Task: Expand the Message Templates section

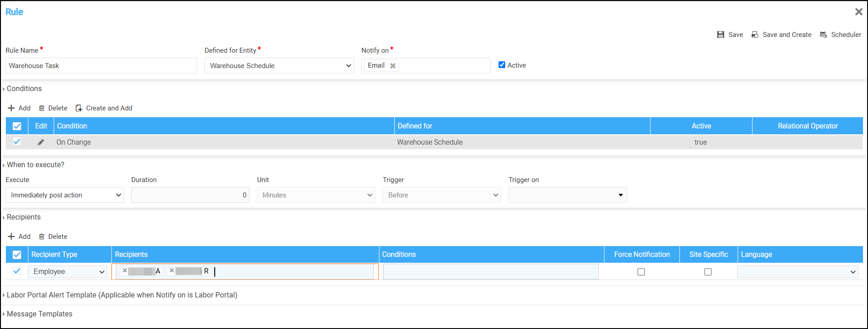Action: coord(39,314)
